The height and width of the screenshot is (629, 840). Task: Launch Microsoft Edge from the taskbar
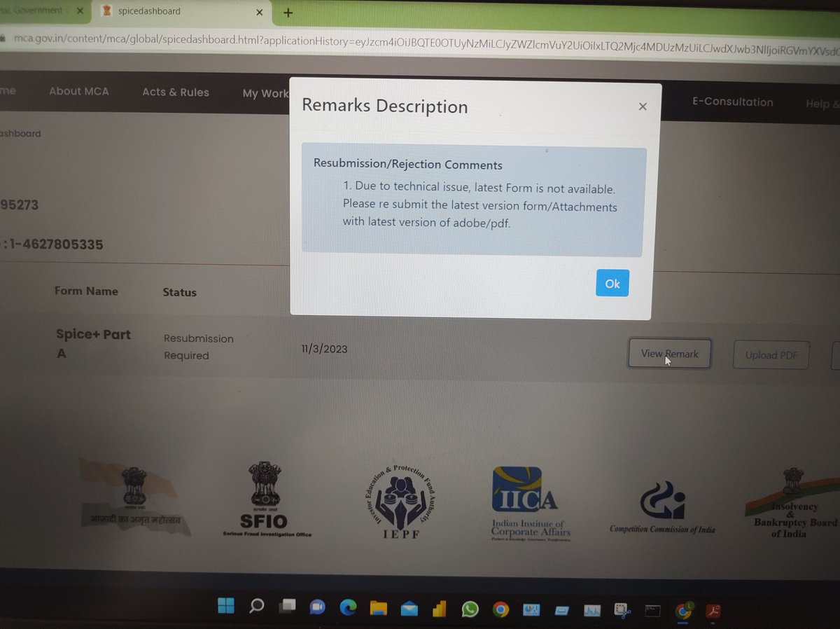point(348,608)
